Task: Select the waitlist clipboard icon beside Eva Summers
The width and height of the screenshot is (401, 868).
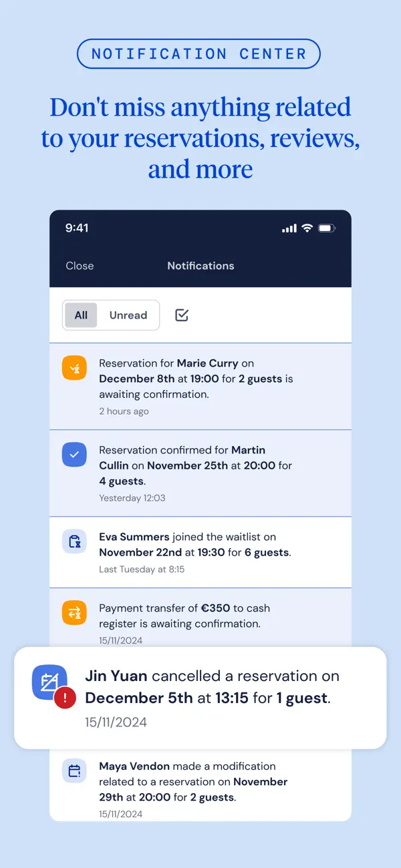Action: 74,541
